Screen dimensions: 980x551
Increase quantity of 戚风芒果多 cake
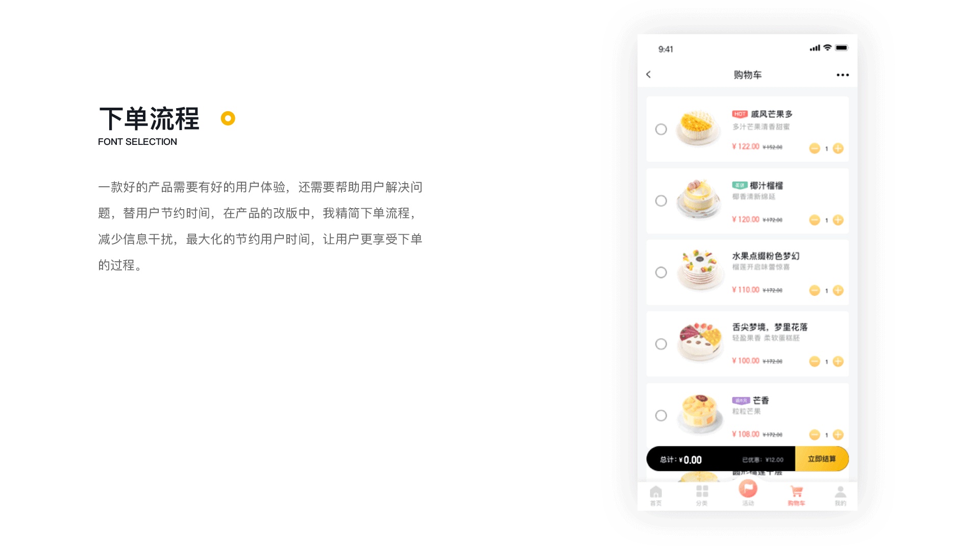coord(838,148)
